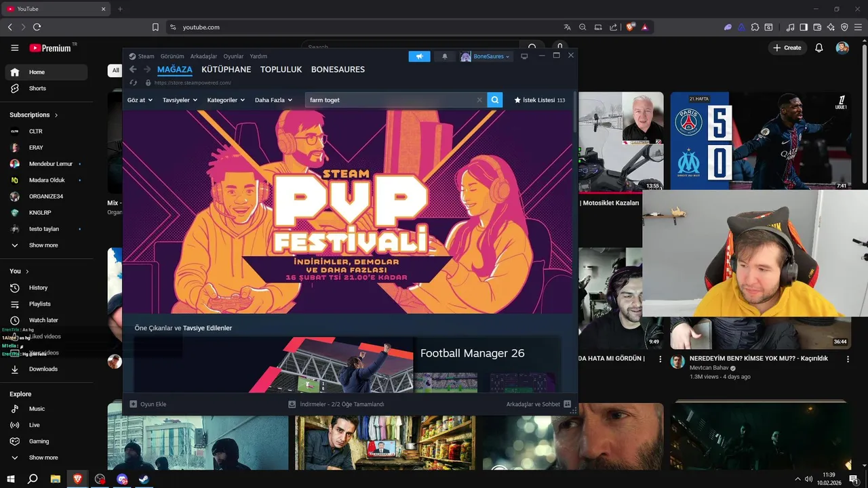Open the BONESAURES profile tab

(x=338, y=69)
